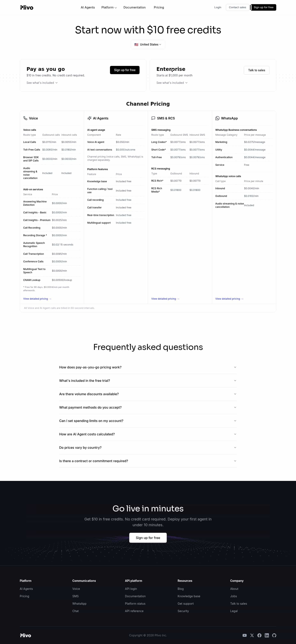Click the Plivo logo in footer
This screenshot has height=644, width=296.
(x=25, y=635)
